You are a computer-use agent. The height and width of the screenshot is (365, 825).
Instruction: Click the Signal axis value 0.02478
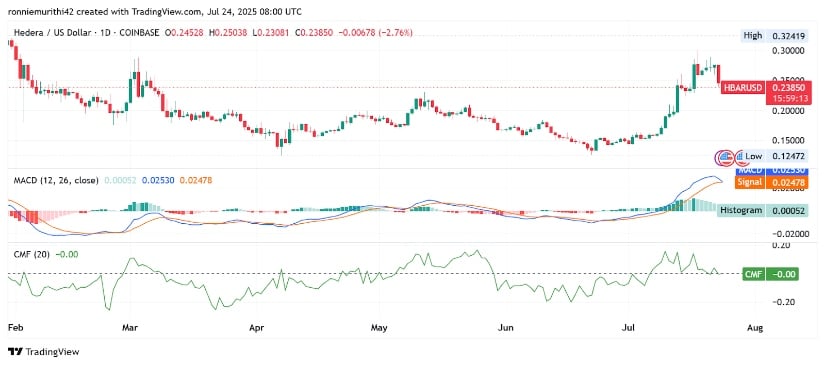coord(788,182)
